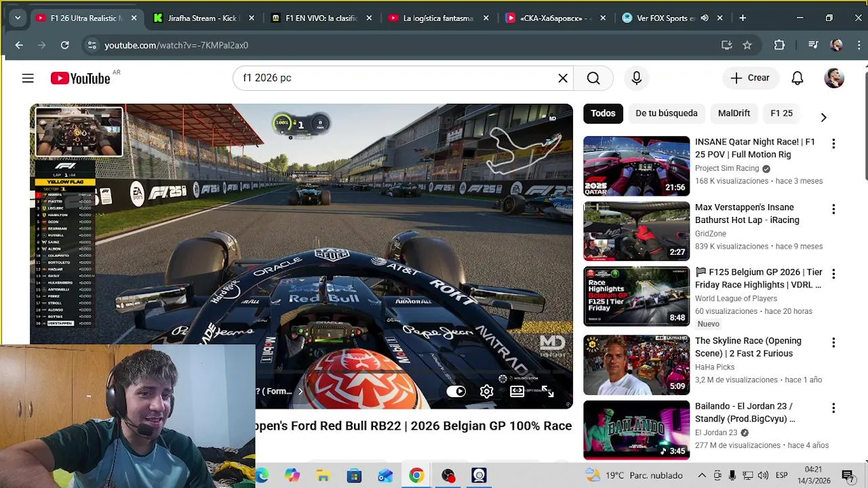The height and width of the screenshot is (488, 868).
Task: Open Chrome media control icon
Action: coord(813,45)
